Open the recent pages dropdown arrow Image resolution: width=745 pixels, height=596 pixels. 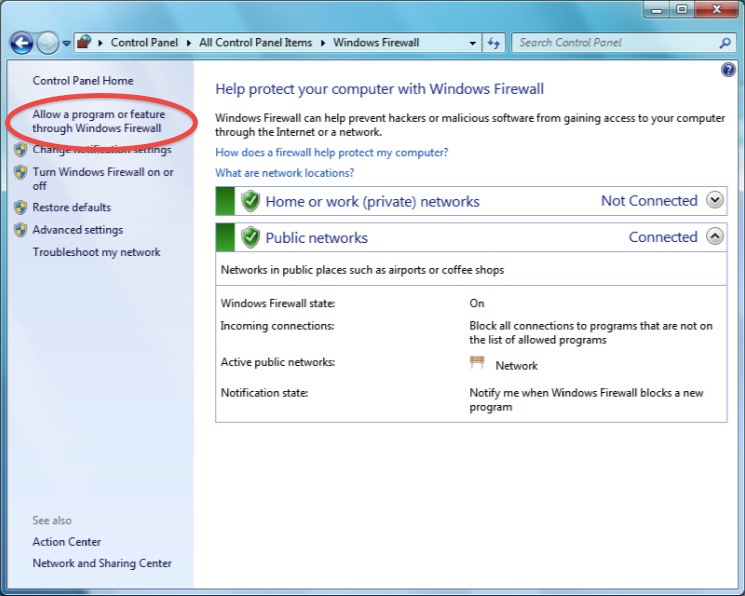[x=67, y=43]
